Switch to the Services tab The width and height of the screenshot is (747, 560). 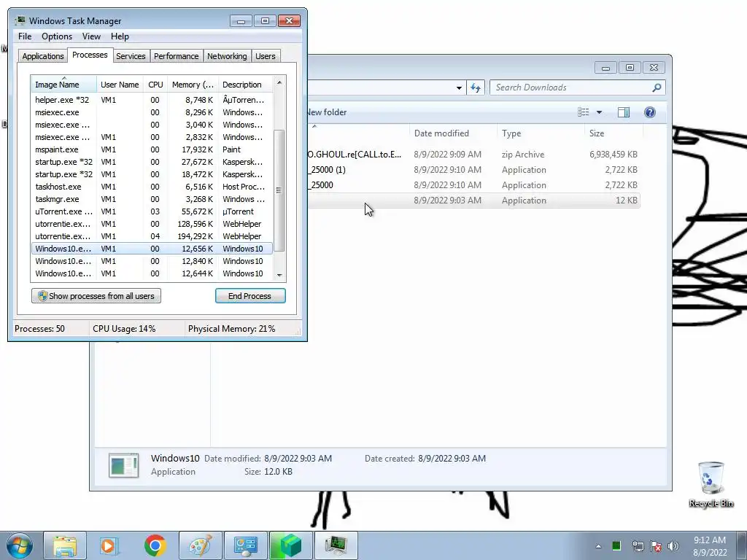point(131,56)
